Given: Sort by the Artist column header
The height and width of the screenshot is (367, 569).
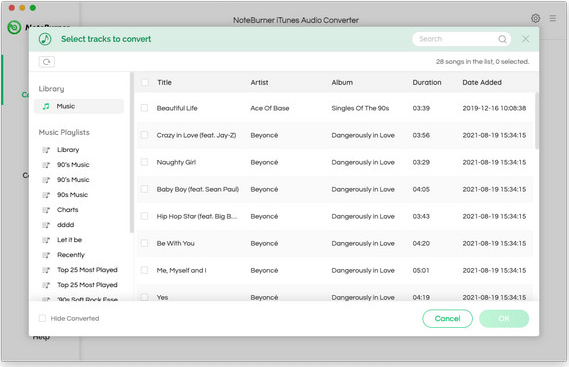Looking at the screenshot, I should coord(259,82).
